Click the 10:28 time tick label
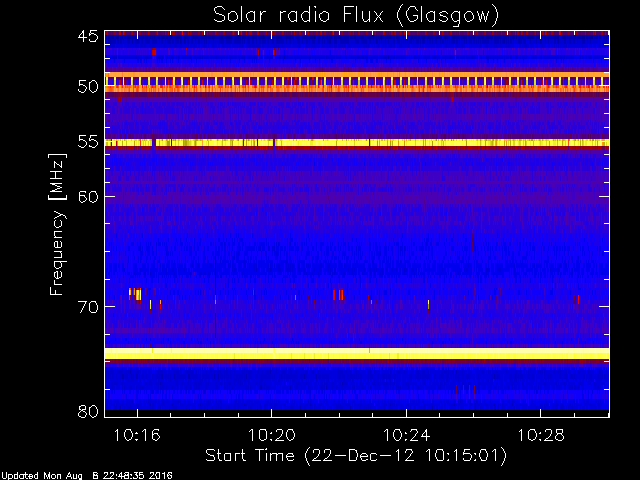Viewport: 640px width, 480px height. click(x=541, y=435)
